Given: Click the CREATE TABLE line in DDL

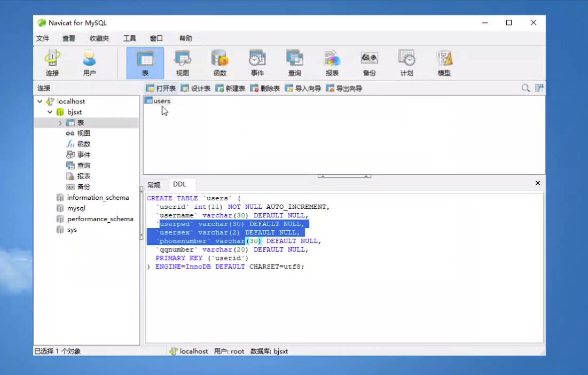Looking at the screenshot, I should point(194,198).
